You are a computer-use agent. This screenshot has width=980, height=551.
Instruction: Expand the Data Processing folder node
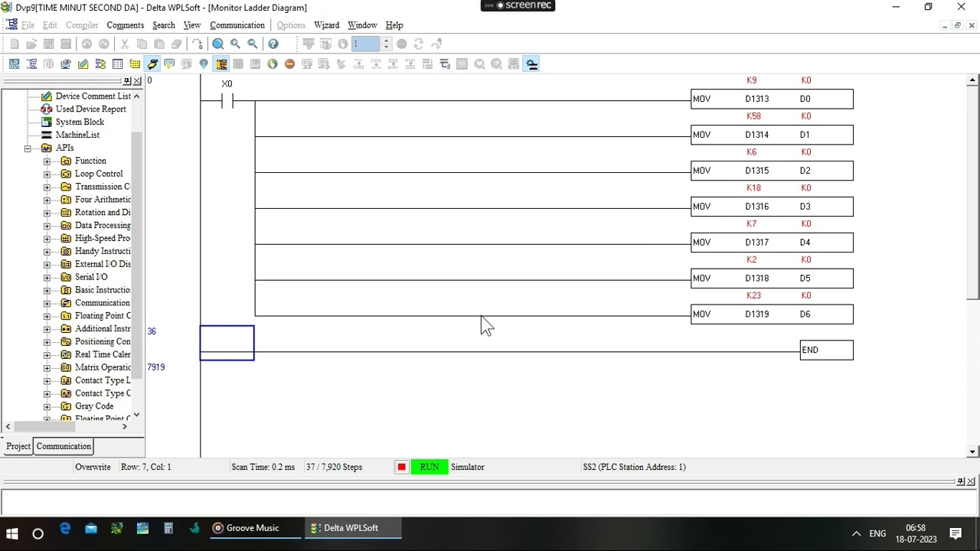click(x=47, y=226)
